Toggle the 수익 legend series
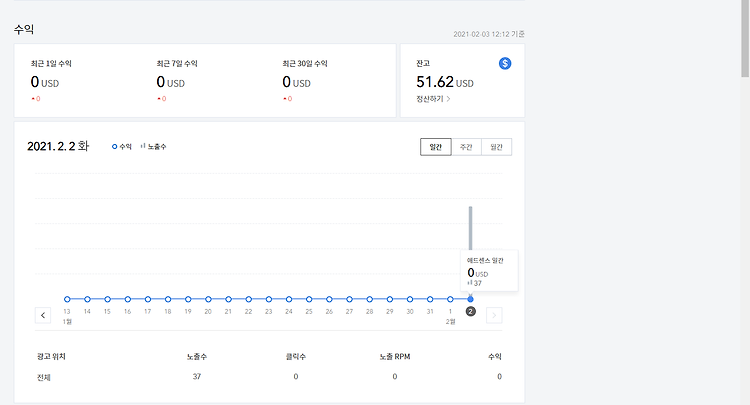This screenshot has height=405, width=750. click(121, 147)
